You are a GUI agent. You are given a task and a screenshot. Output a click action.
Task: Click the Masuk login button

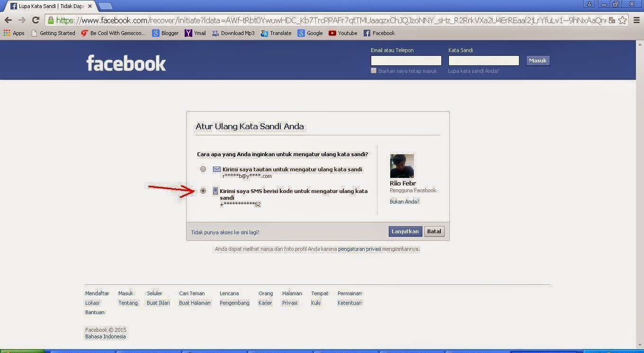538,61
